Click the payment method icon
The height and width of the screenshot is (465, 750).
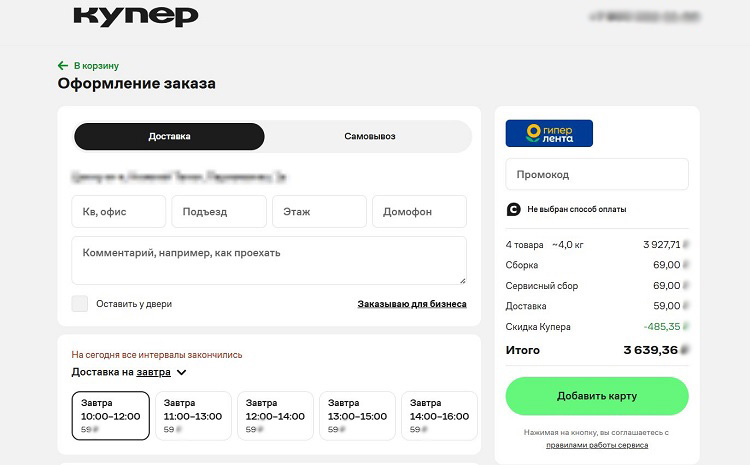click(514, 209)
